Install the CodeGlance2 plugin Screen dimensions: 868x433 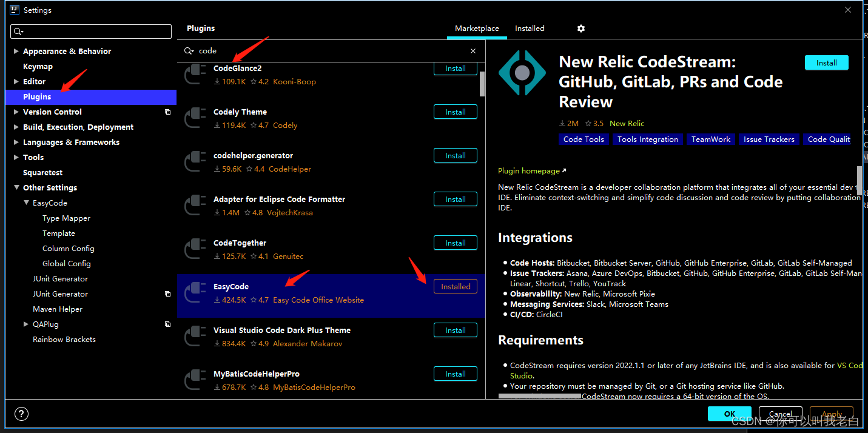pos(456,69)
